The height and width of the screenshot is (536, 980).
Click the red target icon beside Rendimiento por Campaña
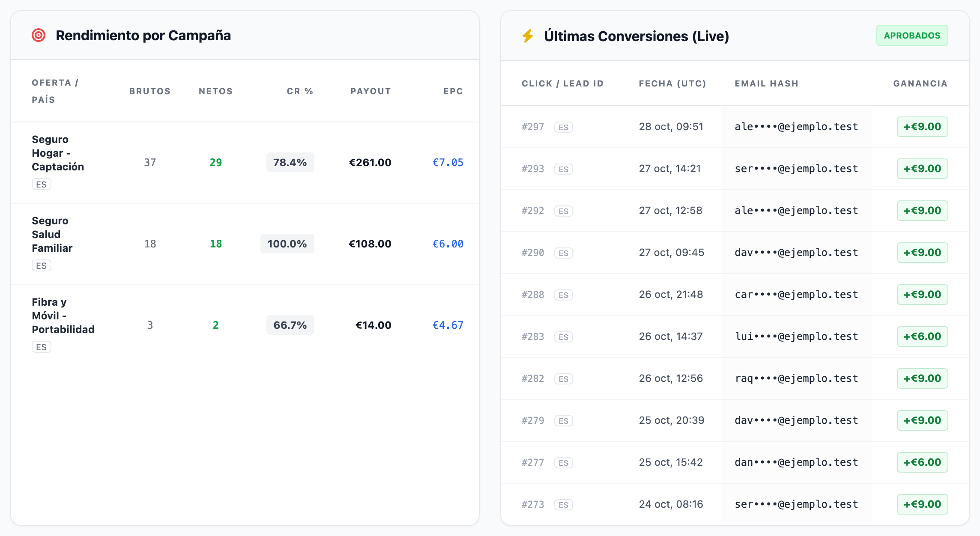tap(39, 35)
